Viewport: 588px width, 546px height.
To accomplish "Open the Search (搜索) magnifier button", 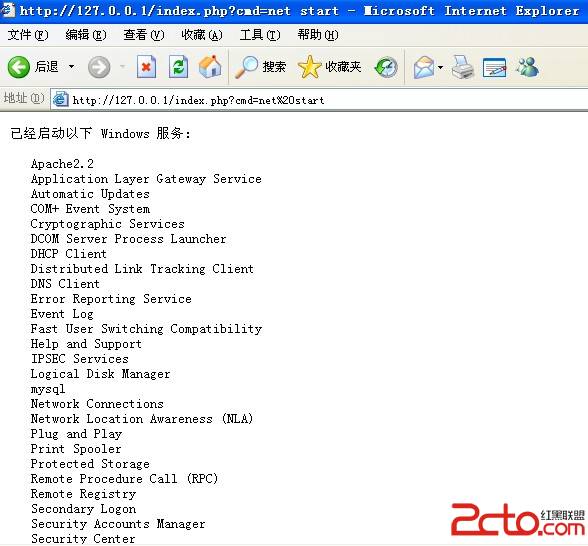I will pyautogui.click(x=260, y=67).
